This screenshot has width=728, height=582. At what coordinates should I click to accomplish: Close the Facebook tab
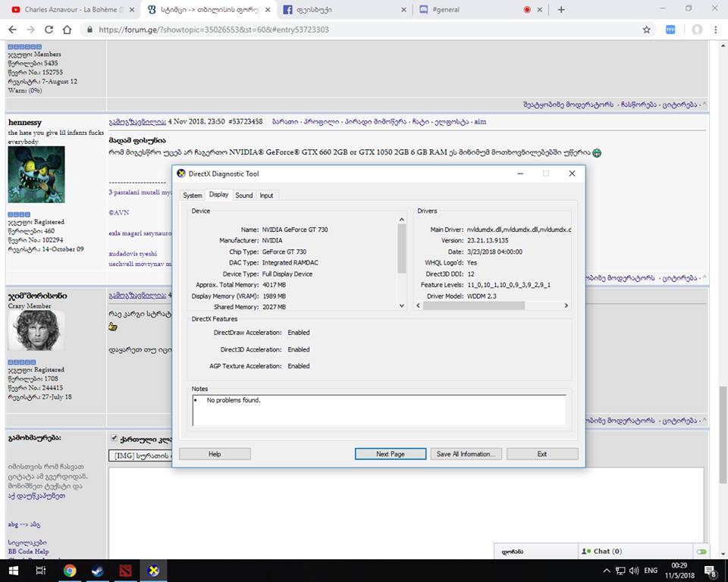coord(403,9)
